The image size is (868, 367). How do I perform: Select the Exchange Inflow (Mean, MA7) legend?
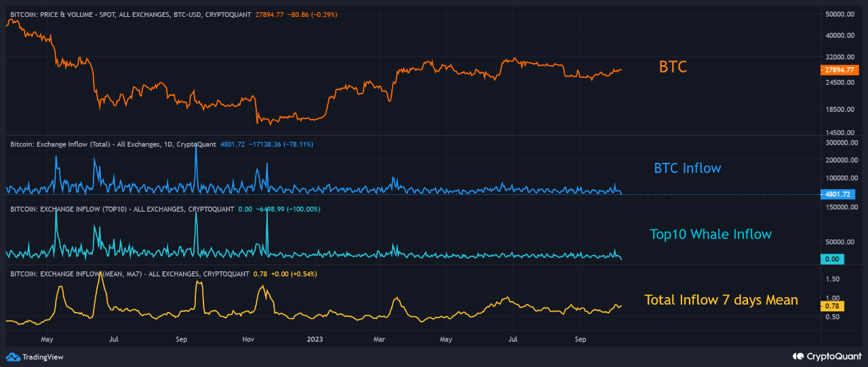(x=130, y=274)
